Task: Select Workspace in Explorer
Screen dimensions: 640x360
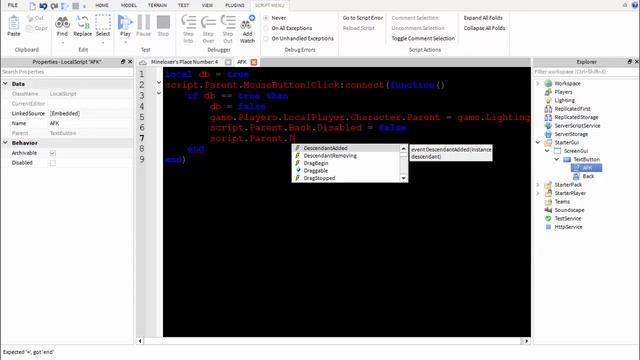Action: (x=567, y=83)
